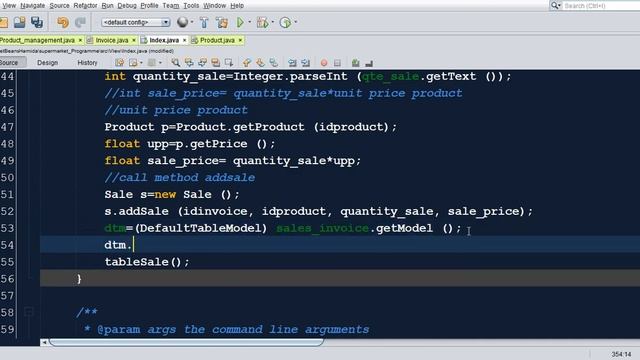This screenshot has width=640, height=360.
Task: Expand the globe browser dropdown arrow
Action: pyautogui.click(x=192, y=22)
